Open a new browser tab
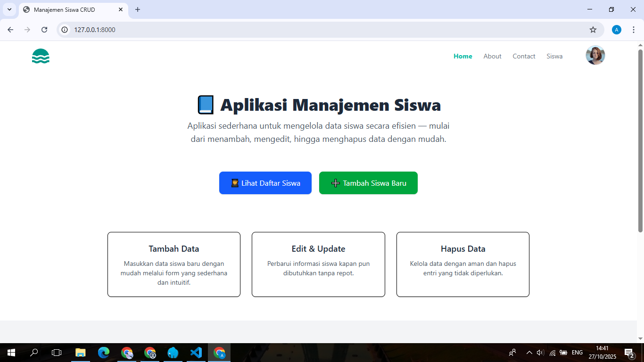644x362 pixels. click(x=138, y=9)
